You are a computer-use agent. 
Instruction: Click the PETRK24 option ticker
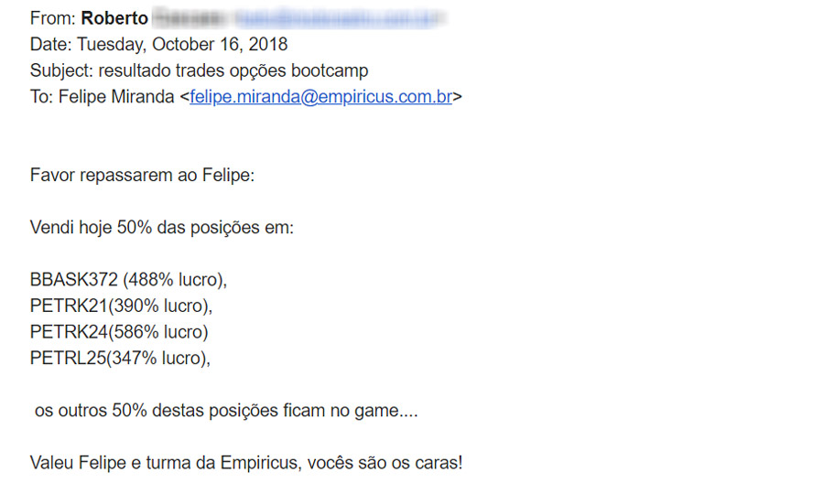67,331
